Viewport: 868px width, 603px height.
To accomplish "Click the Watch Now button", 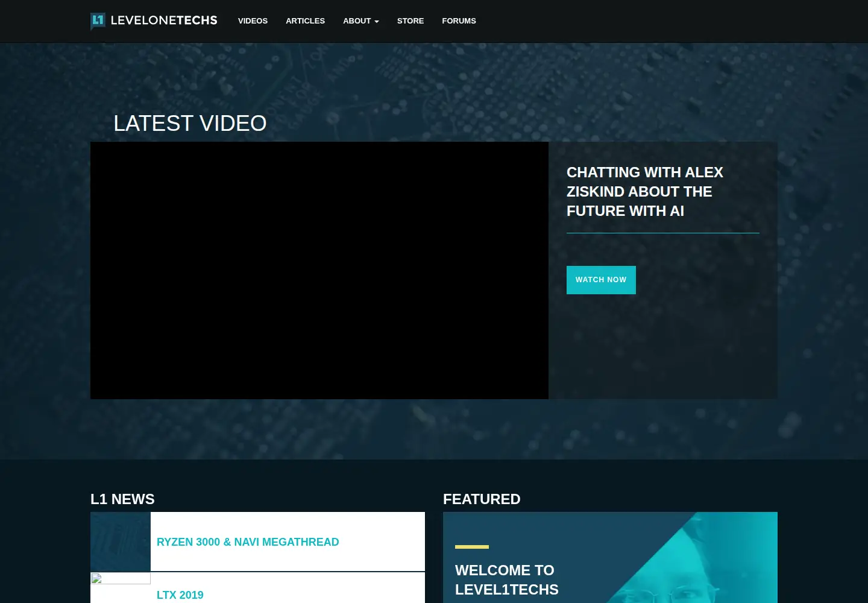I will pos(601,280).
